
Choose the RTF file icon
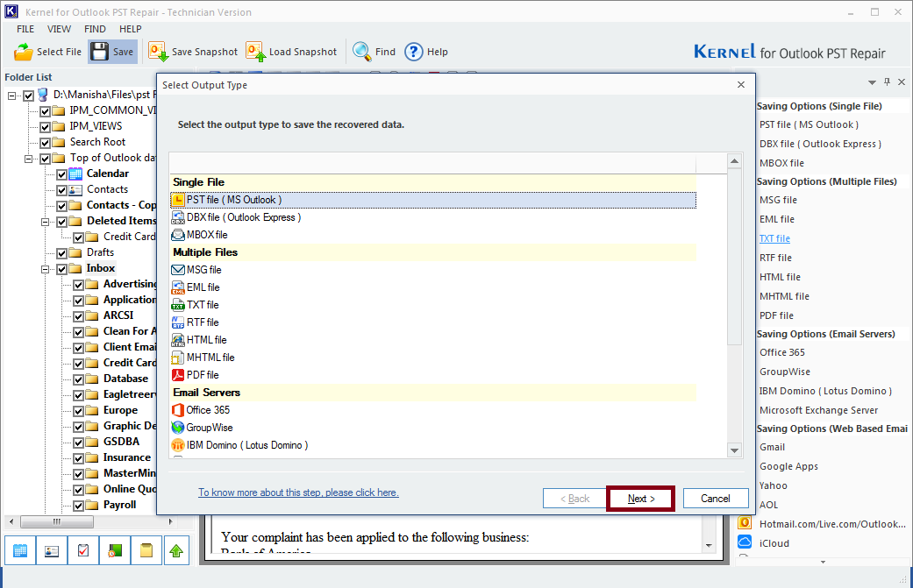point(178,322)
